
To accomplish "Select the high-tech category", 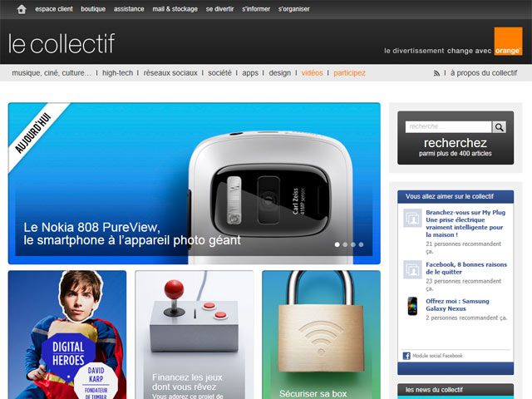I will pyautogui.click(x=118, y=73).
